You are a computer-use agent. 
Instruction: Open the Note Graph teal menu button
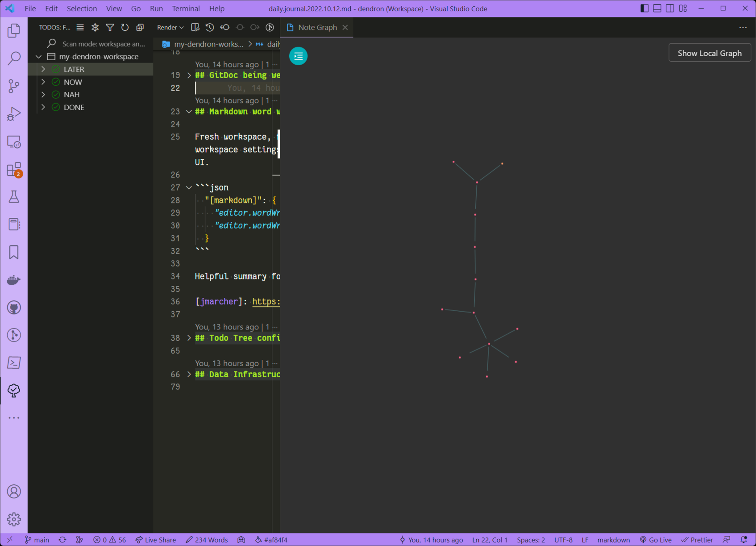(298, 56)
